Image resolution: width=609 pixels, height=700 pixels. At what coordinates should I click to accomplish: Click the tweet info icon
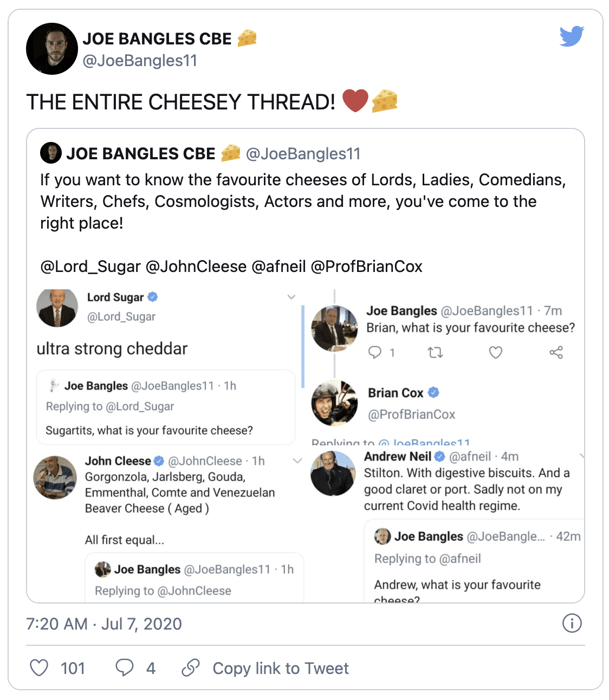click(572, 623)
